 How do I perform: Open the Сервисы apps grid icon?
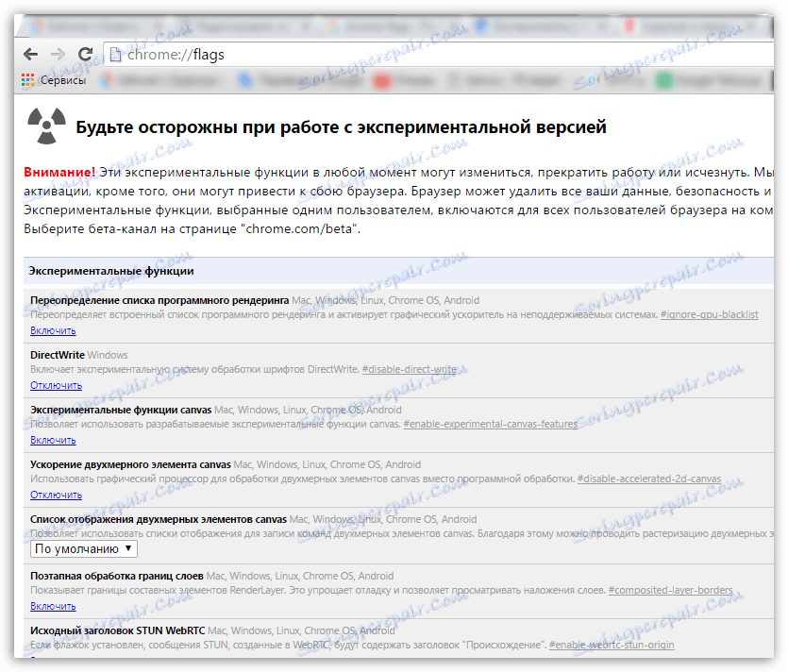tap(28, 80)
